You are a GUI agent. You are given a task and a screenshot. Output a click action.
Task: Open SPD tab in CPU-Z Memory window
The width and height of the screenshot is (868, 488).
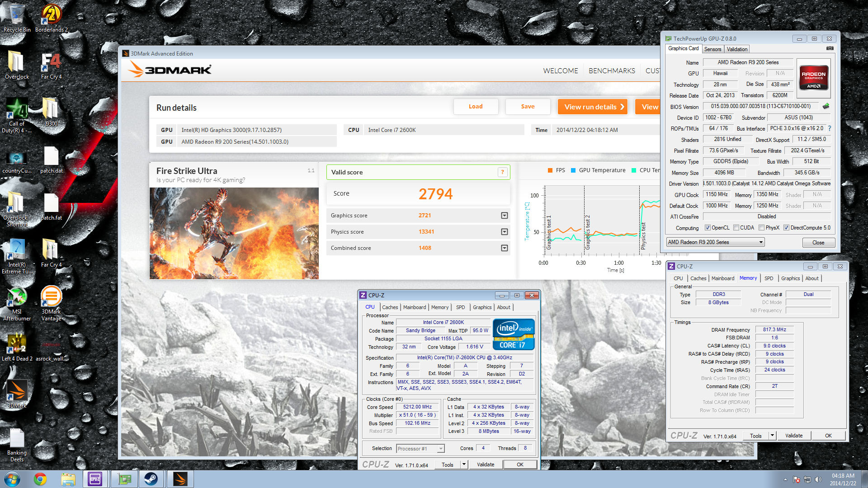(x=769, y=278)
